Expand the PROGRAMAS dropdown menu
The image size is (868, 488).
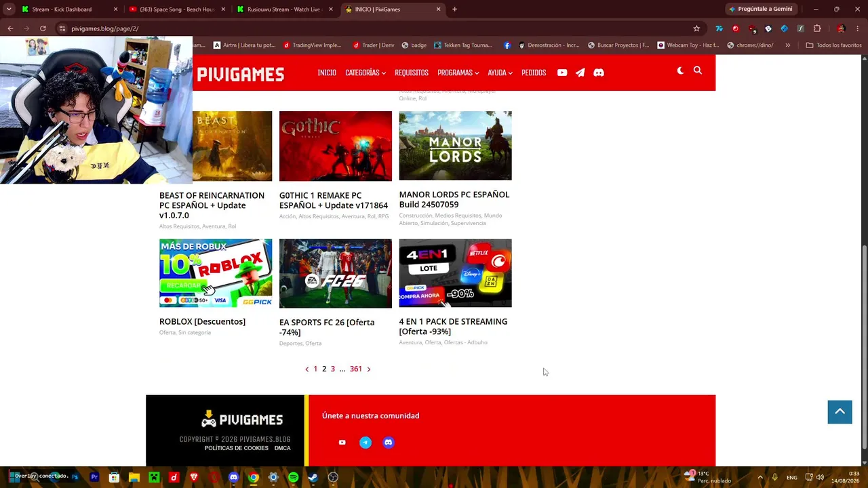coord(458,73)
